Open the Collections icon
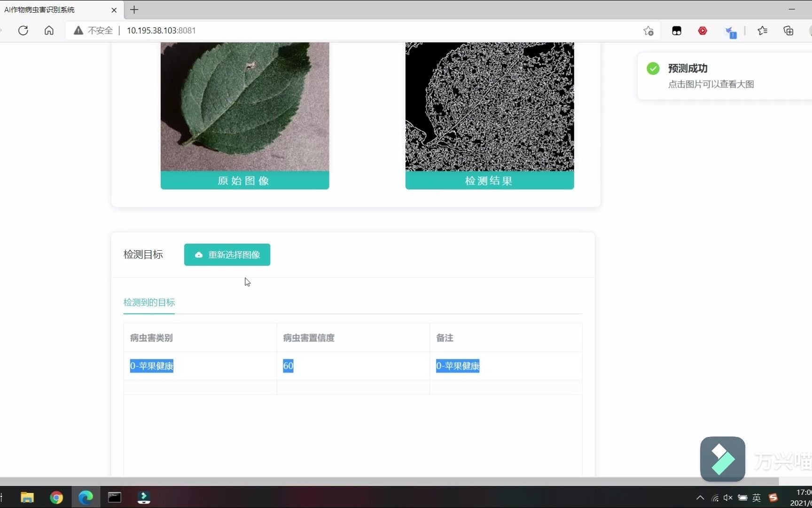 pos(789,31)
